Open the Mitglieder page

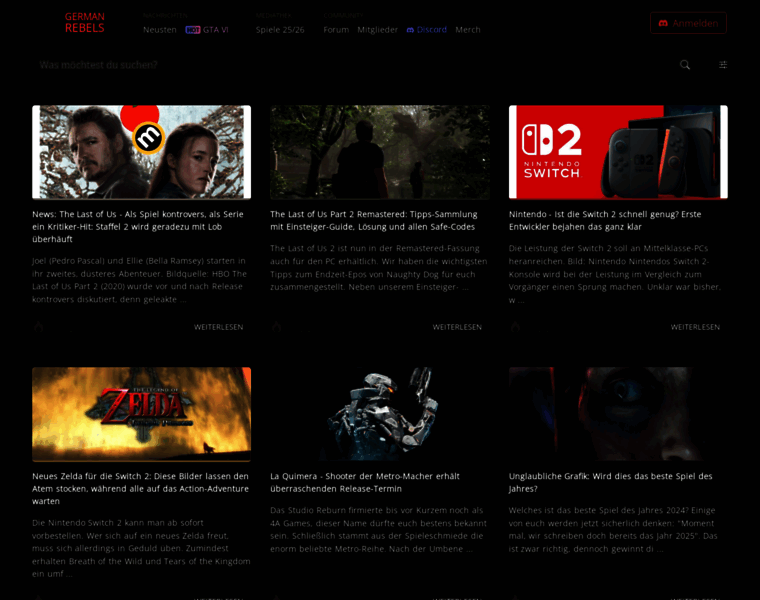pos(378,30)
